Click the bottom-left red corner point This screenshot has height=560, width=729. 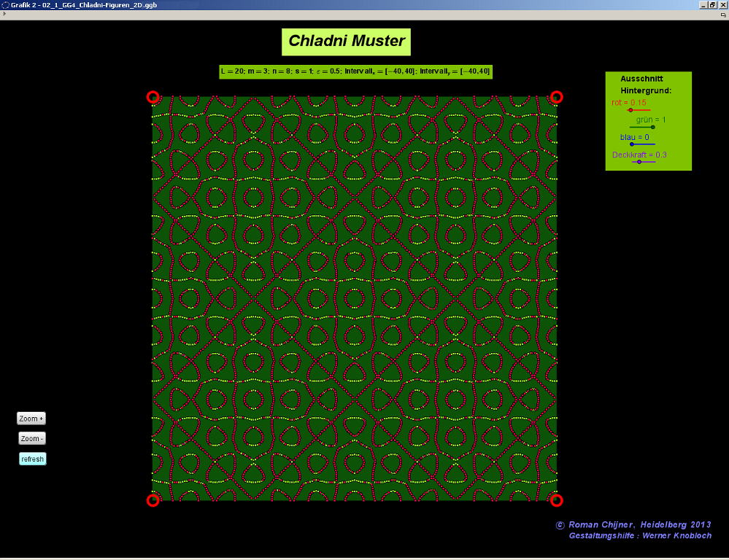(153, 500)
